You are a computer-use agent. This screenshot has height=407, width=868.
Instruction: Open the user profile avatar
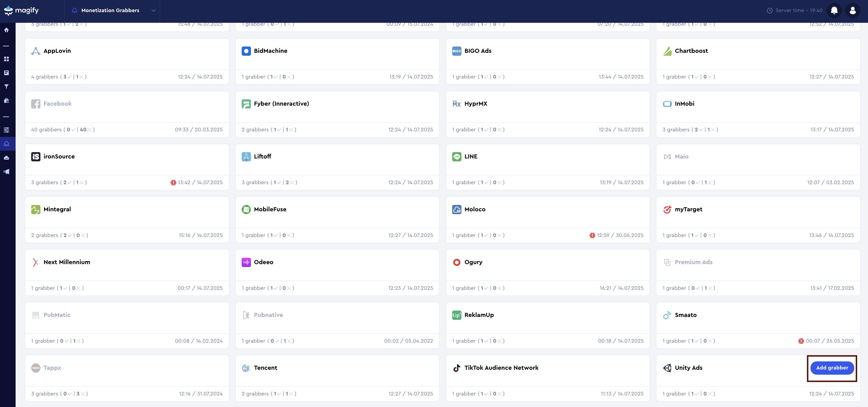[853, 10]
